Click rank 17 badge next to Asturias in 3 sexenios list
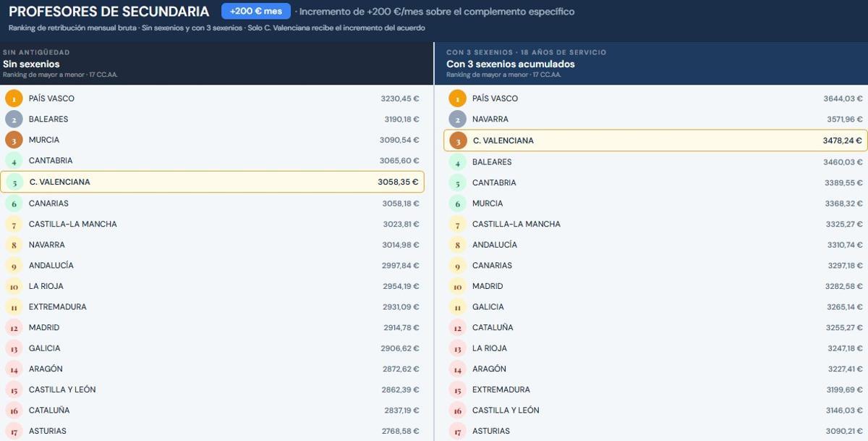Viewport: 868px width, 441px height. point(457,432)
